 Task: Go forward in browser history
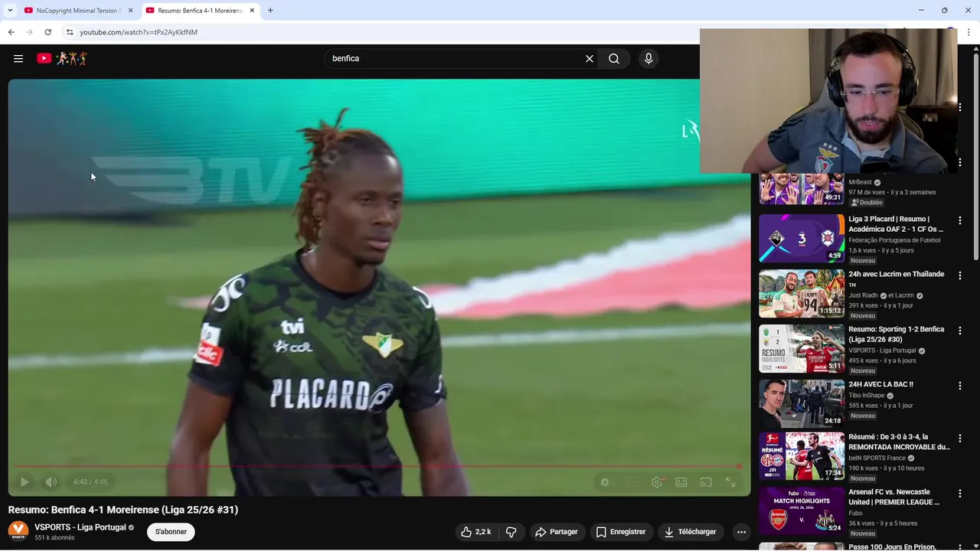pyautogui.click(x=29, y=32)
